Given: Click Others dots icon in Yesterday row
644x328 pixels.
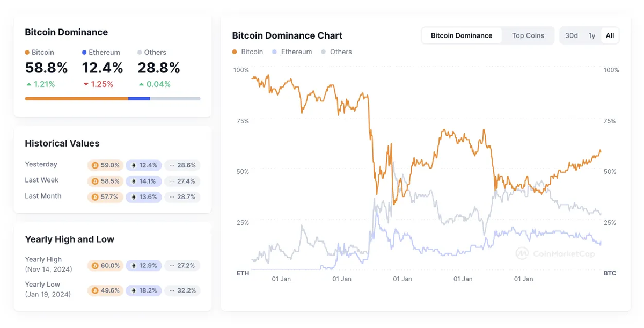Looking at the screenshot, I should pos(171,165).
